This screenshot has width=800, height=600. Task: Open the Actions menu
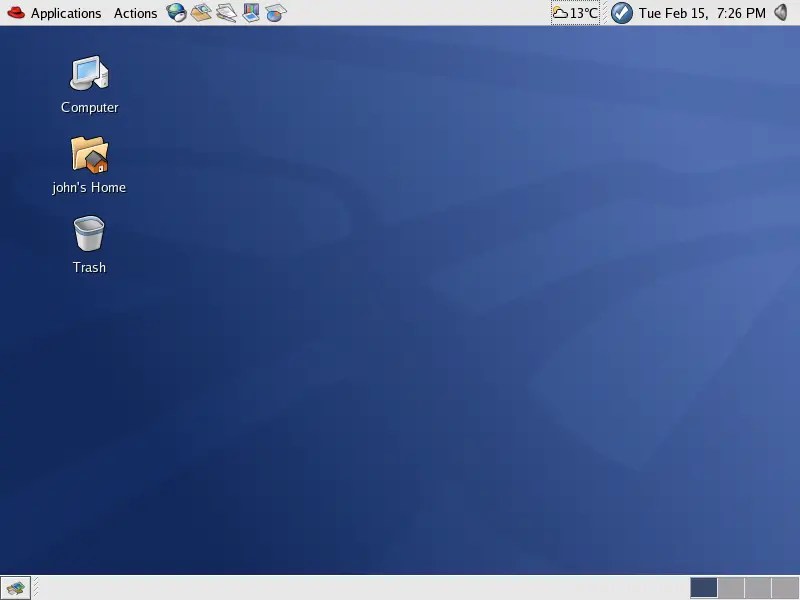(135, 13)
